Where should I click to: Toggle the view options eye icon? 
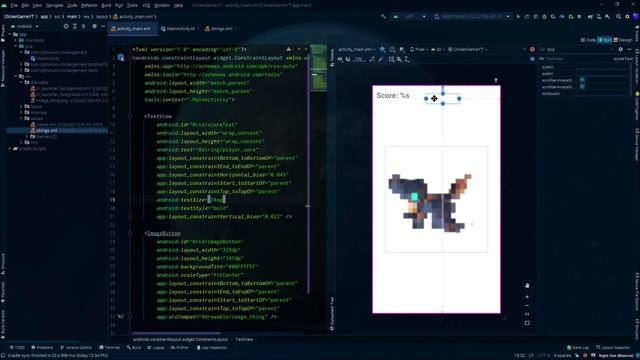click(x=340, y=59)
